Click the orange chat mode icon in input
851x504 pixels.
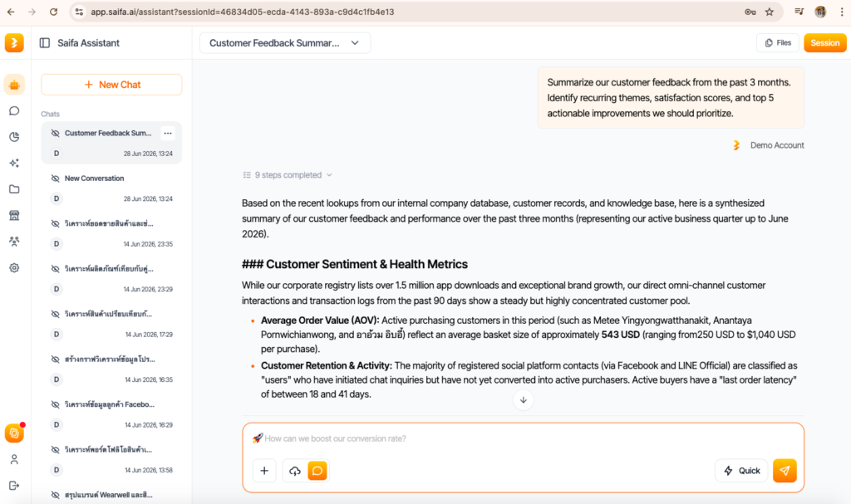coord(317,471)
